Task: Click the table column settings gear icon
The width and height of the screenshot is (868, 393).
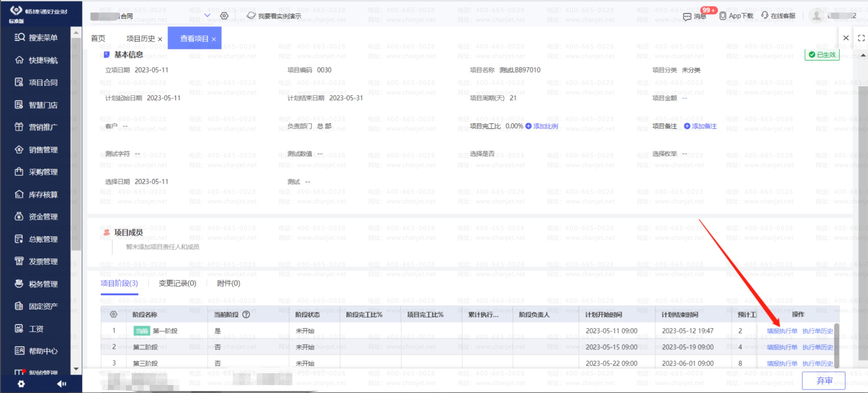Action: [x=114, y=314]
